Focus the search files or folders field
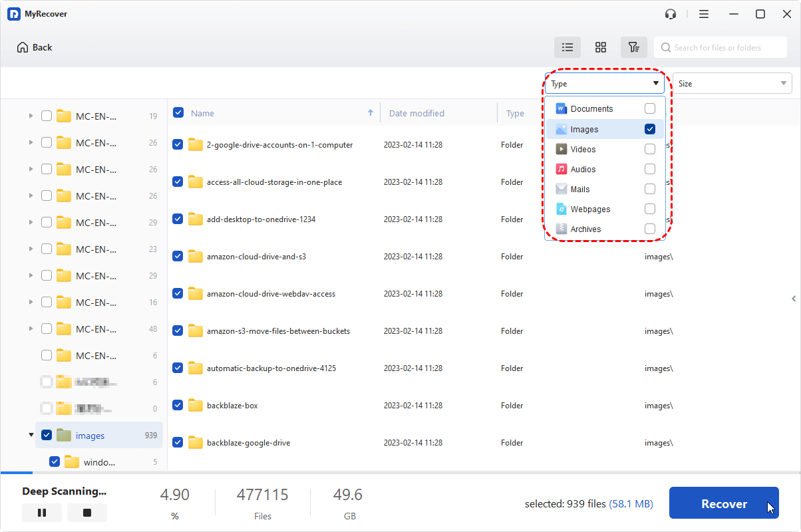This screenshot has width=801, height=532. coord(720,47)
